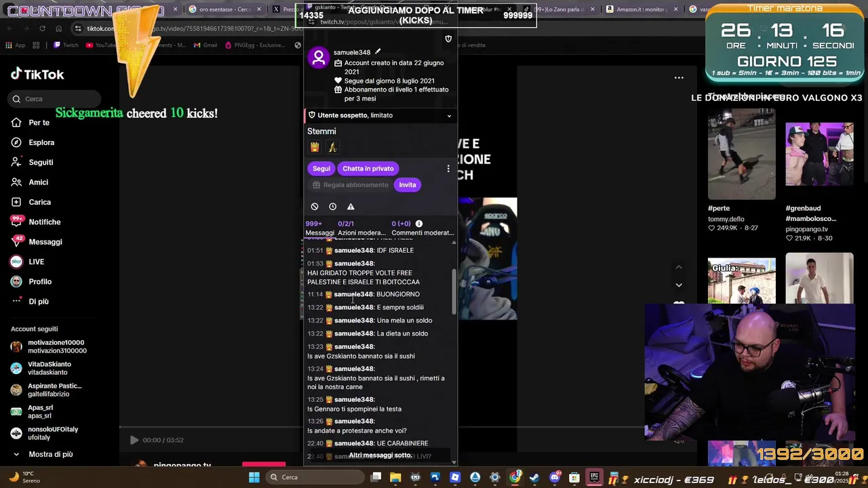Click the Invita button
The width and height of the screenshot is (868, 488).
[408, 185]
